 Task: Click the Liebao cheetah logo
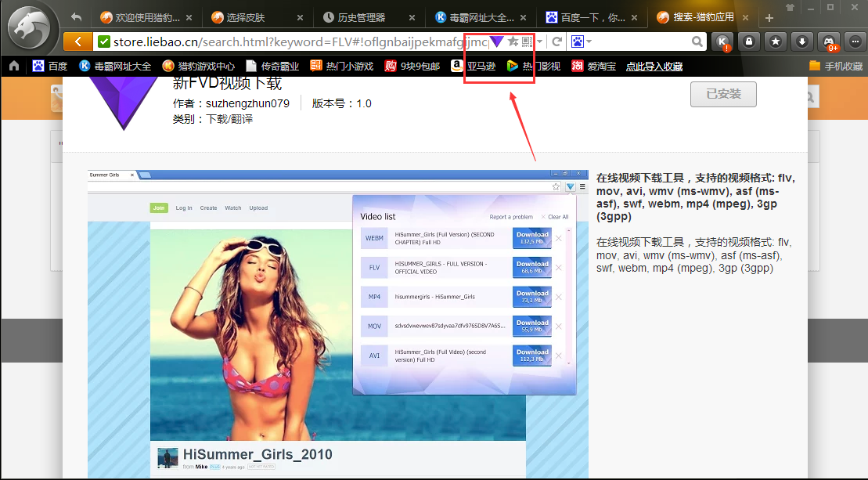(31, 30)
